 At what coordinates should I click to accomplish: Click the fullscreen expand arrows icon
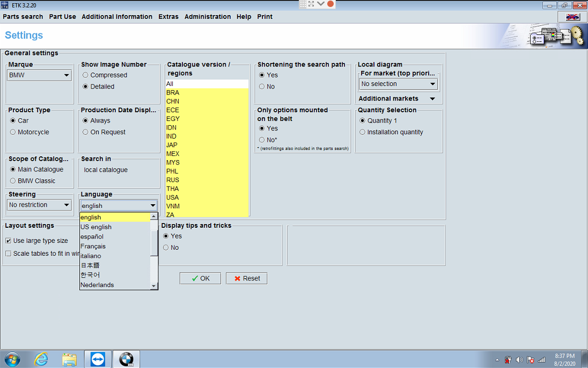311,4
